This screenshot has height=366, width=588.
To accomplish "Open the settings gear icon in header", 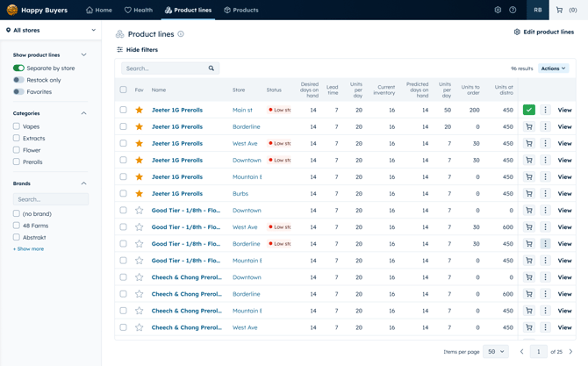I will [x=498, y=11].
